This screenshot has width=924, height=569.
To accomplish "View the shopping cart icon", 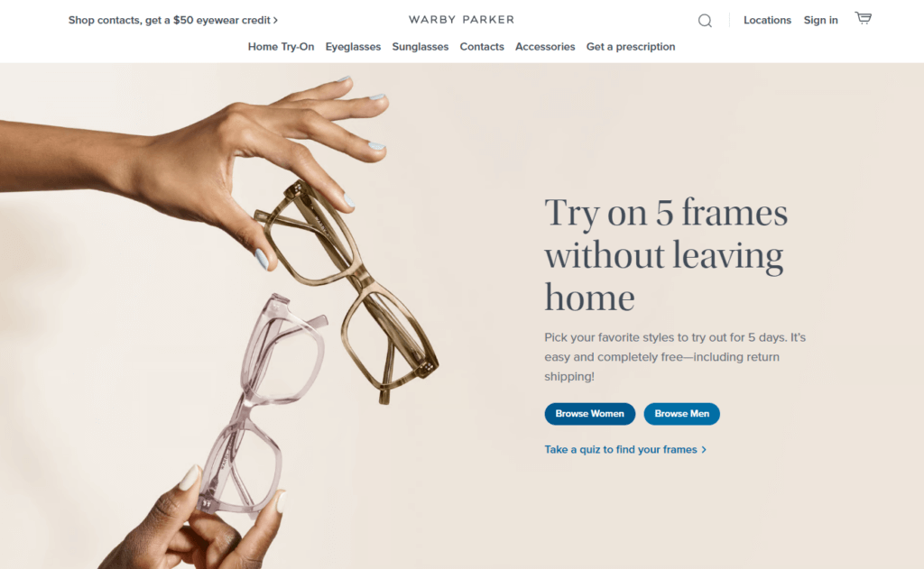I will tap(864, 18).
